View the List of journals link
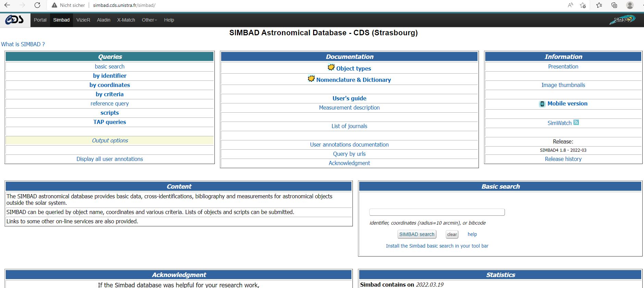The image size is (644, 288). tap(349, 126)
